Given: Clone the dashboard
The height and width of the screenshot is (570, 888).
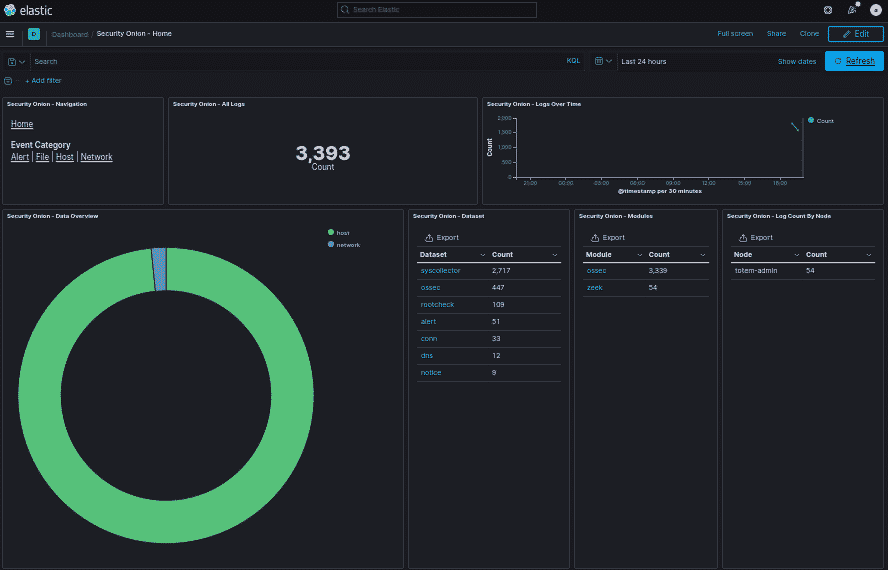Looking at the screenshot, I should click(809, 34).
